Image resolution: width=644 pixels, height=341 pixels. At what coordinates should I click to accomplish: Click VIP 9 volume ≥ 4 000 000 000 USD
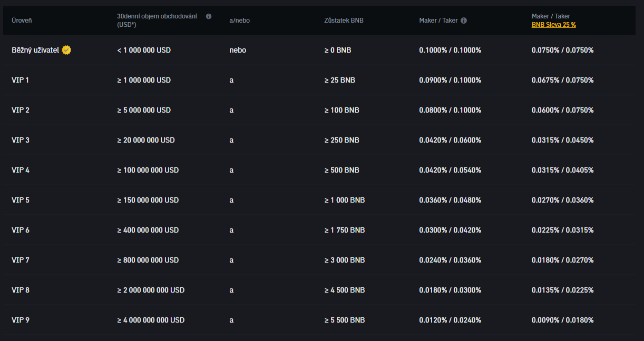click(151, 320)
